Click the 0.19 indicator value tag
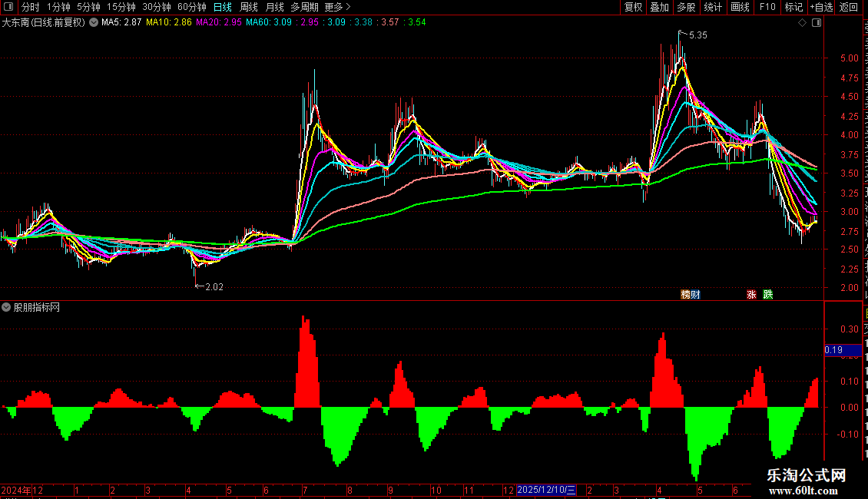 [x=843, y=349]
